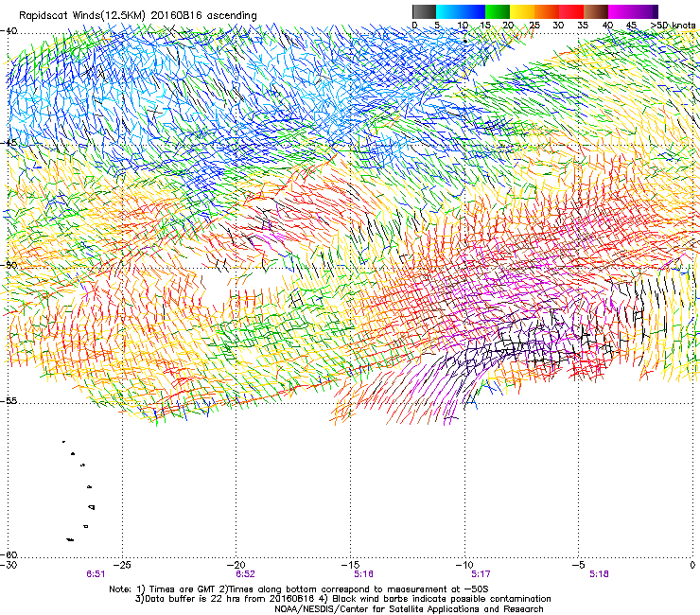Click the orange 25-30 knots legend segment
Image resolution: width=700 pixels, height=615 pixels.
pos(547,11)
